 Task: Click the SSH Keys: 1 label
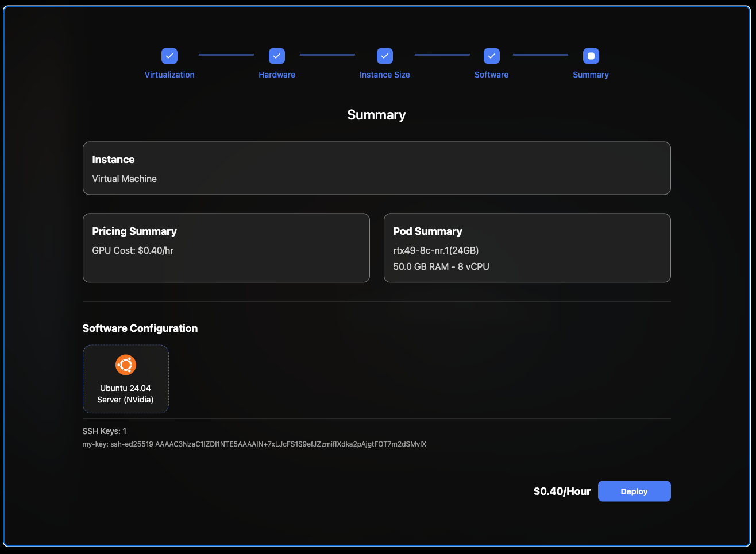(x=105, y=431)
